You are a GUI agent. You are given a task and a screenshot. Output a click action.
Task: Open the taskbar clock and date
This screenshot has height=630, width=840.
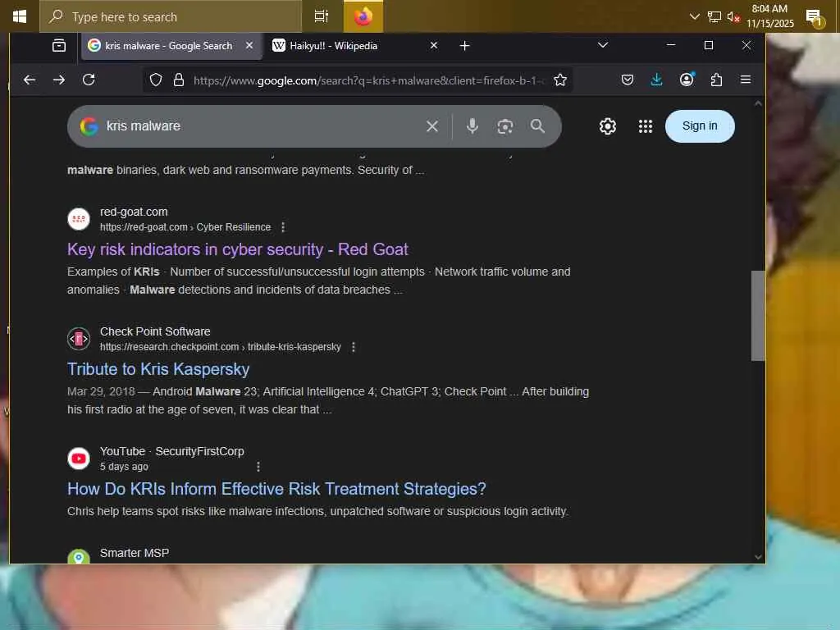coord(769,16)
